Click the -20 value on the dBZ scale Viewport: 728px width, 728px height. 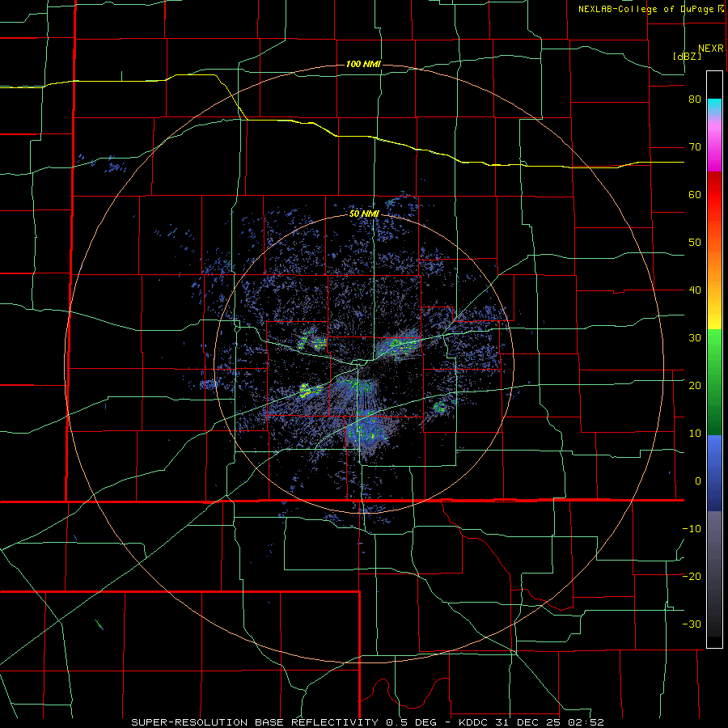click(692, 576)
